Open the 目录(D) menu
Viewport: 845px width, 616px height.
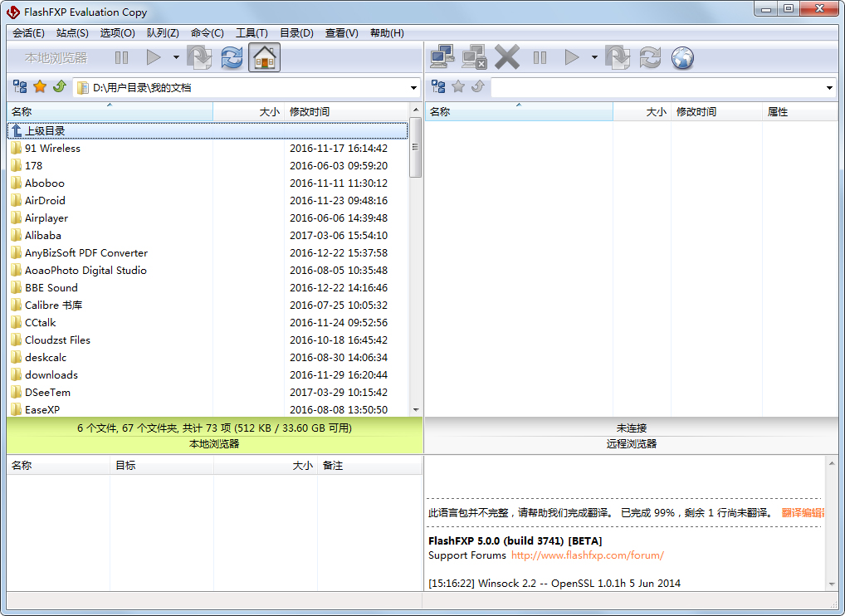tap(296, 33)
